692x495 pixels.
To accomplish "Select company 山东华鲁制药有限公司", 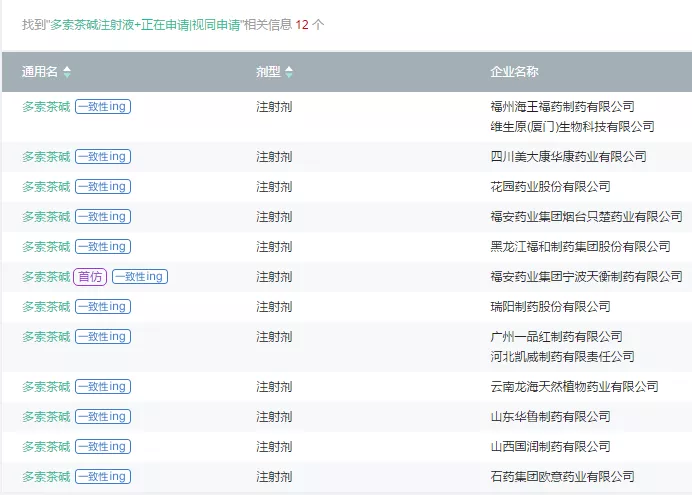I will [x=550, y=416].
